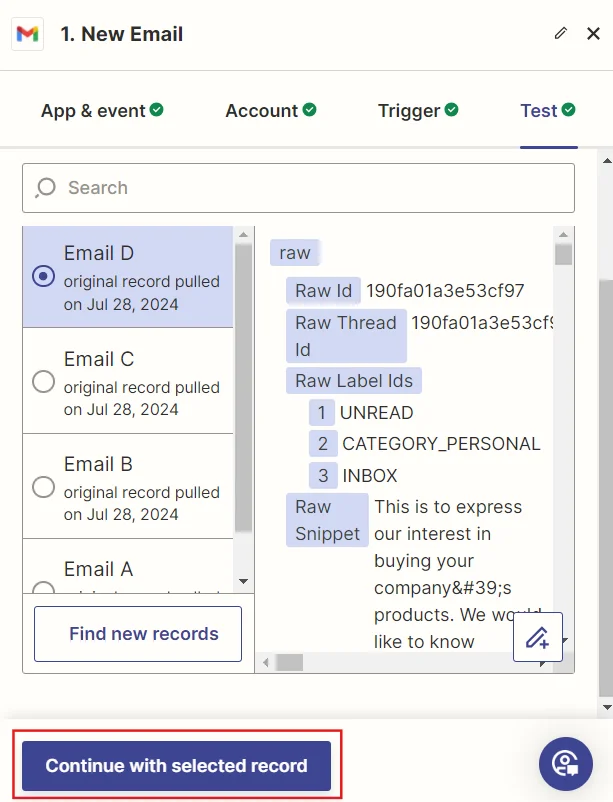Screen dimensions: 613x802
Task: Click the data panel scroll up arrow
Action: (x=563, y=234)
